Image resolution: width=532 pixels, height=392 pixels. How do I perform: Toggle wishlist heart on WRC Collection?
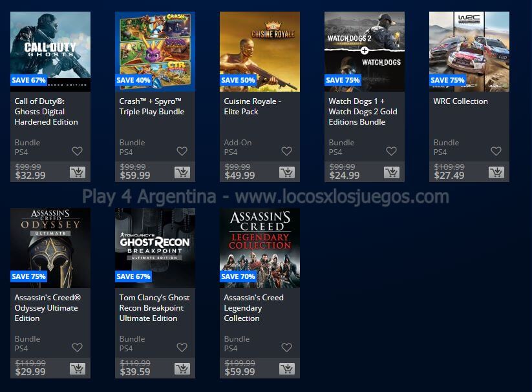(496, 151)
